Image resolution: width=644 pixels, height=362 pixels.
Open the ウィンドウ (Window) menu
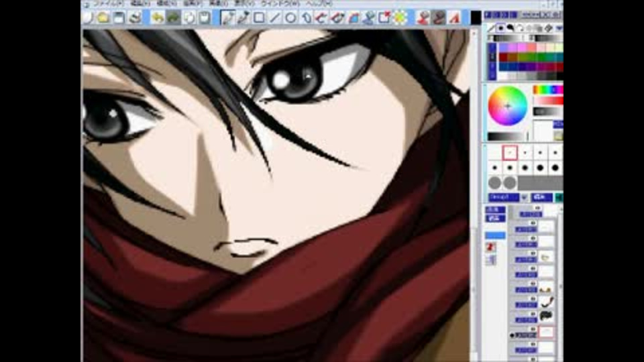280,4
